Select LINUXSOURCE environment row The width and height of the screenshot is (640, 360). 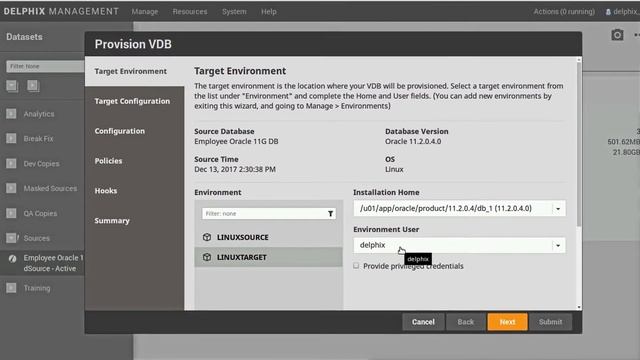click(269, 237)
